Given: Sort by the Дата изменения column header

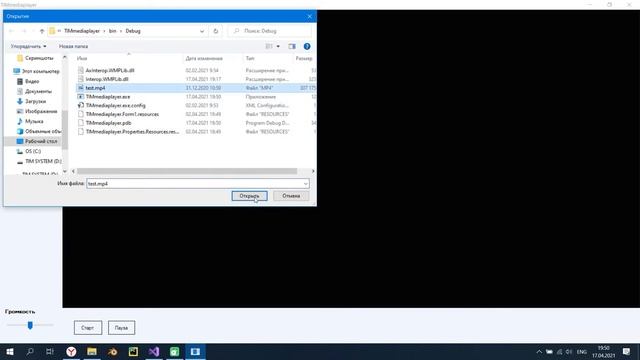Looking at the screenshot, I should 204,58.
